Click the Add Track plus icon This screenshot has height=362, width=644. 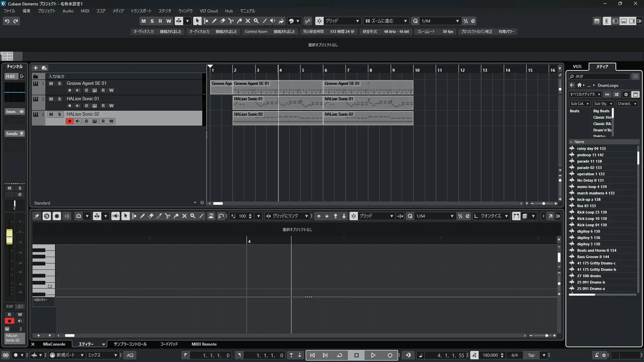(36, 68)
